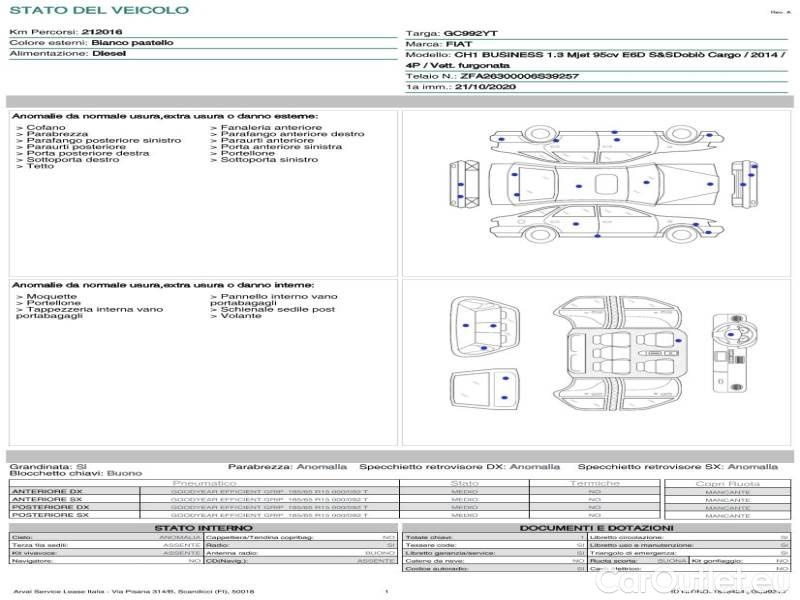Click the 'Kit gonfiaggio:' field
The image size is (800, 600).
740,561
